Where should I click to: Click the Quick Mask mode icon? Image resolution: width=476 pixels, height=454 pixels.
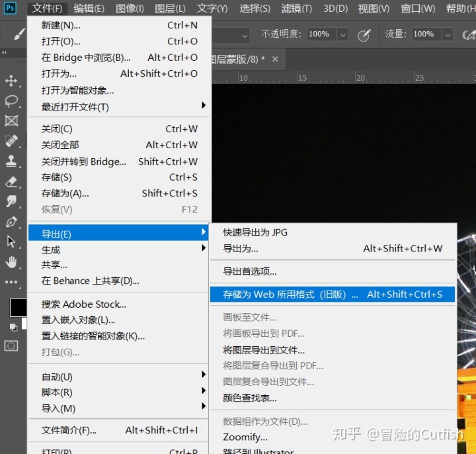click(11, 346)
